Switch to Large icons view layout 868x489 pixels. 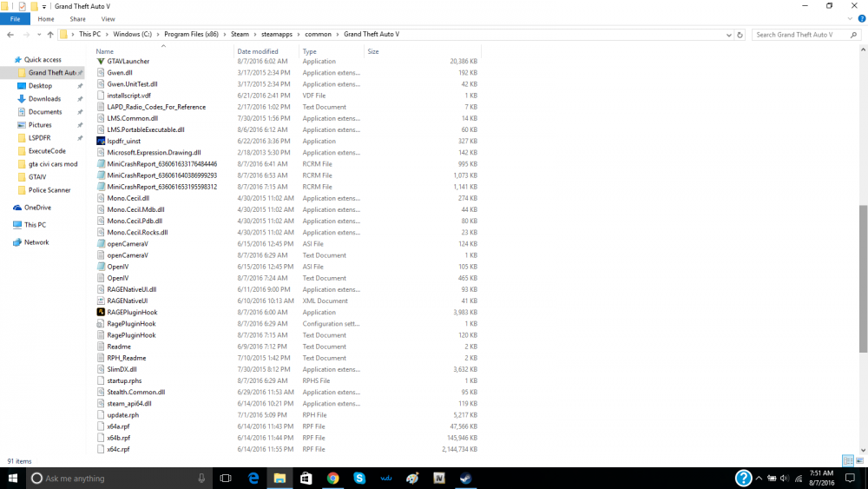pos(859,460)
